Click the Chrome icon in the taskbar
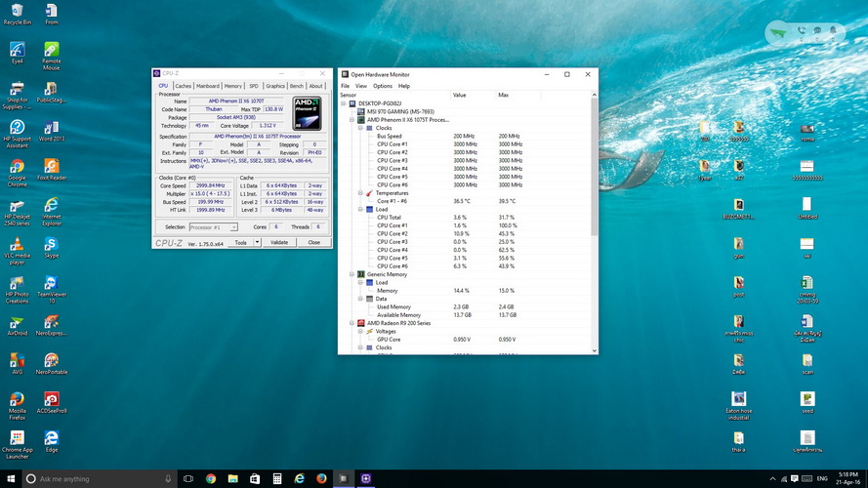Screen dimensions: 868x488 (x=211, y=479)
